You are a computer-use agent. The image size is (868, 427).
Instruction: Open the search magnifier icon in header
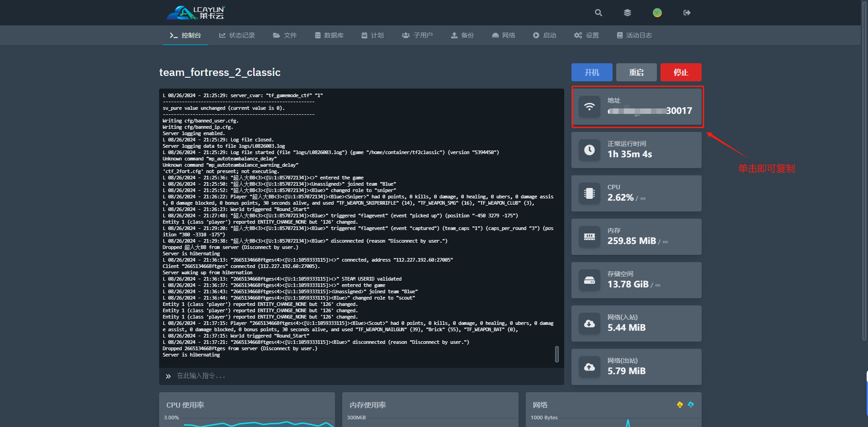[x=598, y=13]
